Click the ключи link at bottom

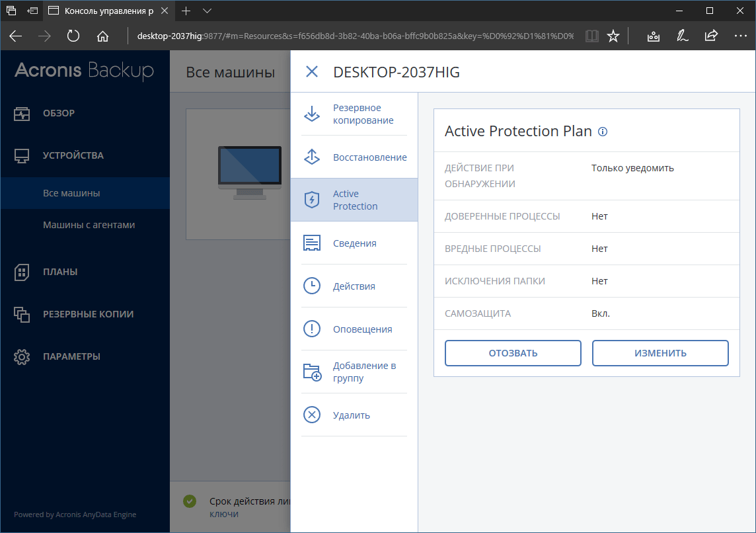pyautogui.click(x=224, y=514)
